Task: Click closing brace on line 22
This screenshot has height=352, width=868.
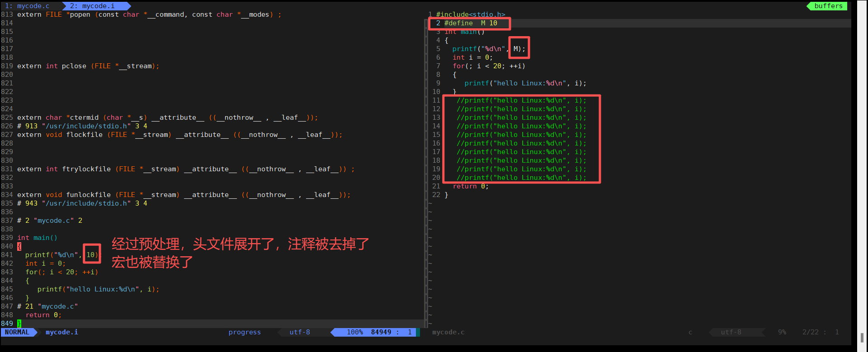Action: [446, 195]
